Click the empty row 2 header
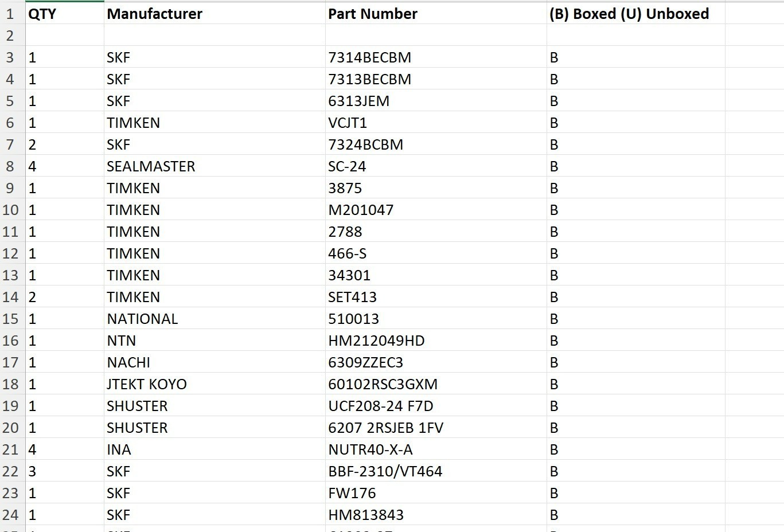Viewport: 784px width, 532px height. coord(13,36)
